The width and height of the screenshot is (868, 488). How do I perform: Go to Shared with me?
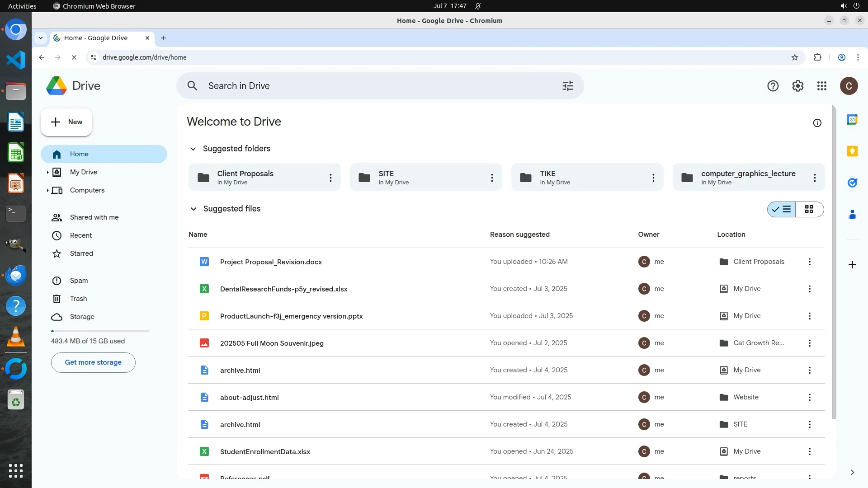tap(94, 217)
